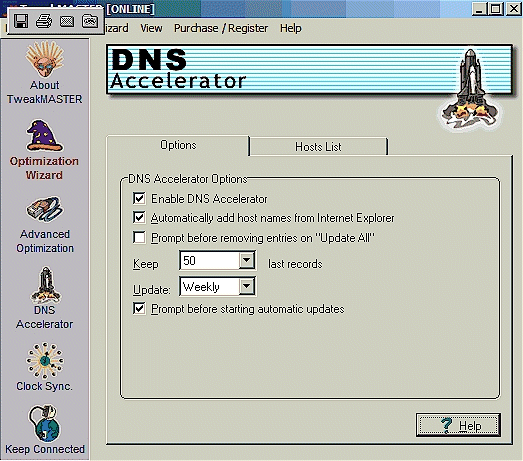Expand the Update frequency Weekly dropdown
Screen dimensions: 523x461
click(x=247, y=286)
